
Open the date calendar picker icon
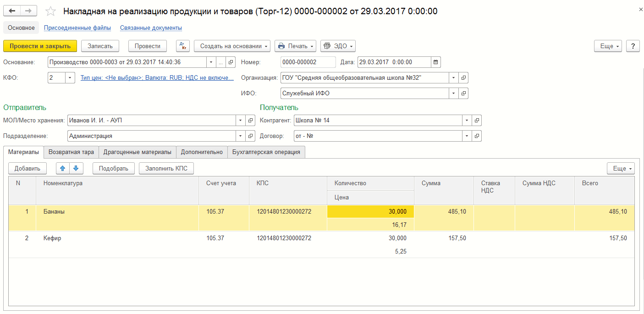tap(435, 62)
